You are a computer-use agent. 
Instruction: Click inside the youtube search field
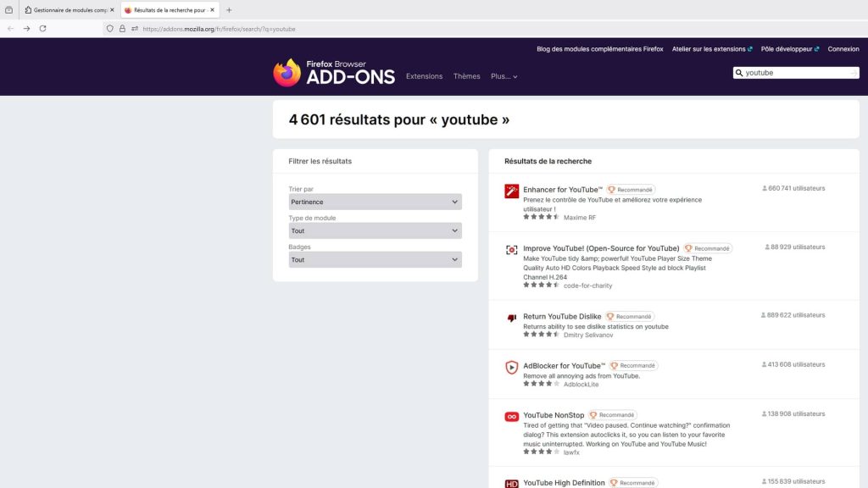pyautogui.click(x=797, y=72)
